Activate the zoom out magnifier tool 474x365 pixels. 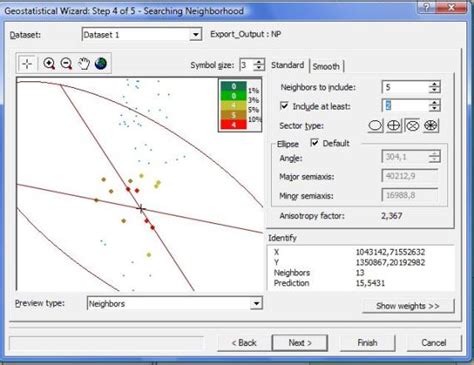coord(66,63)
